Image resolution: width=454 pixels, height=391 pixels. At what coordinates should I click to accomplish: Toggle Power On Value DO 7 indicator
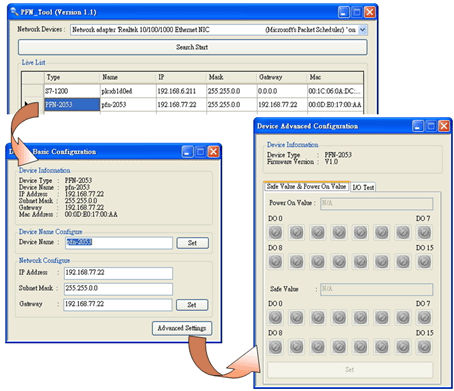[424, 232]
